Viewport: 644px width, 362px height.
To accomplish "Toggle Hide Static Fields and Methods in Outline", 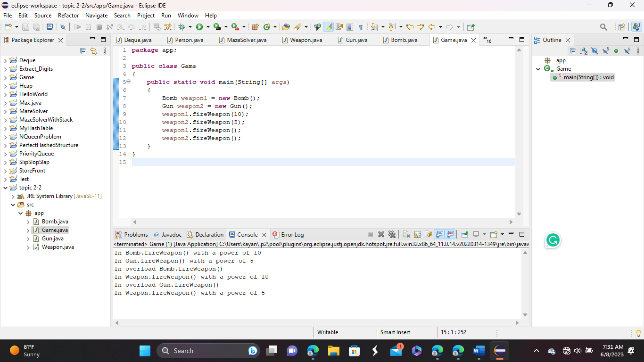I will [x=605, y=51].
